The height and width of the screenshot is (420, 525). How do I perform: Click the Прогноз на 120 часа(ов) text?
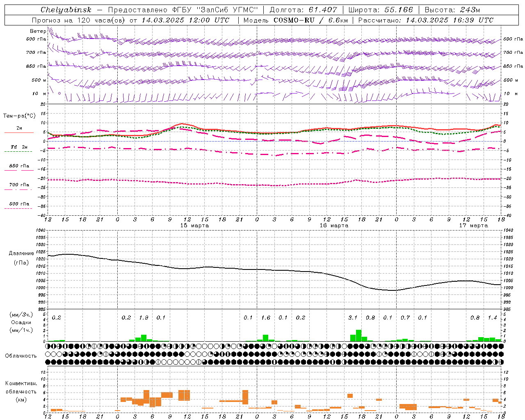click(x=79, y=20)
